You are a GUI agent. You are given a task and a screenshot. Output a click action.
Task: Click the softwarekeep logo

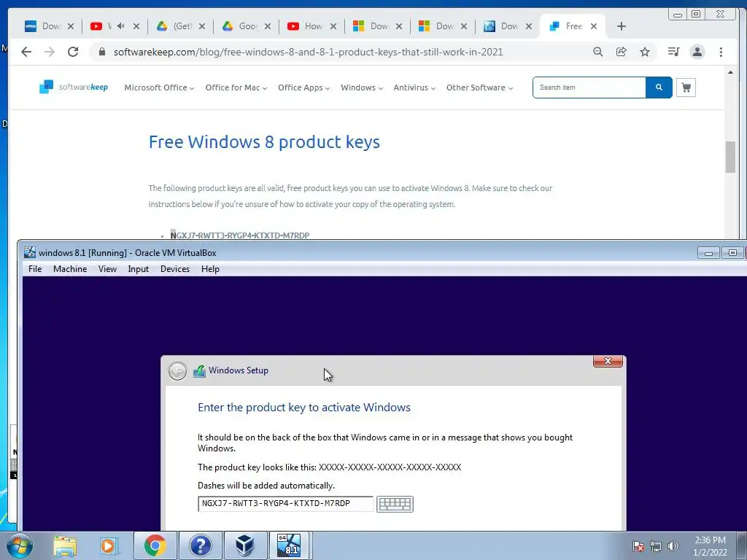pyautogui.click(x=74, y=87)
